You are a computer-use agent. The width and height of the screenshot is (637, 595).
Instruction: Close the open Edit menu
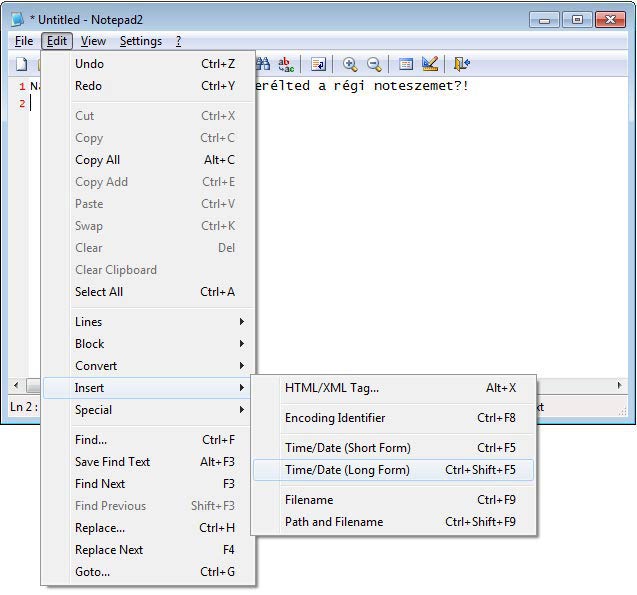coord(57,41)
